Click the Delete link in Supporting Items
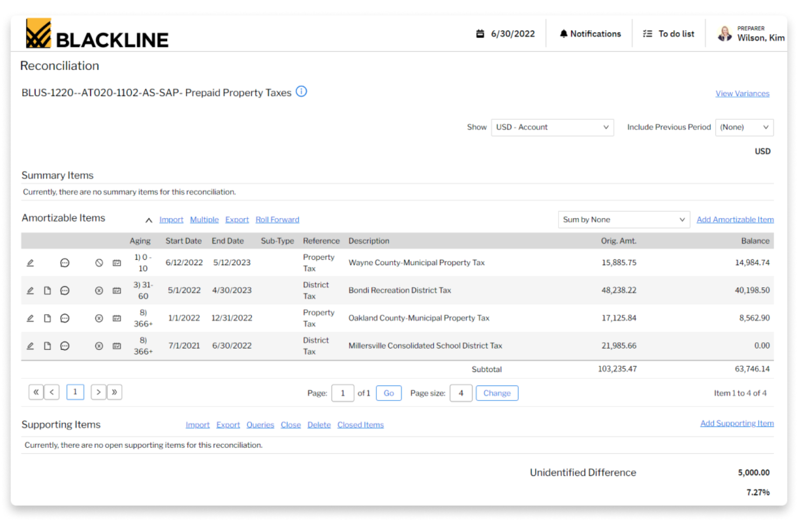The image size is (798, 532). (x=319, y=425)
